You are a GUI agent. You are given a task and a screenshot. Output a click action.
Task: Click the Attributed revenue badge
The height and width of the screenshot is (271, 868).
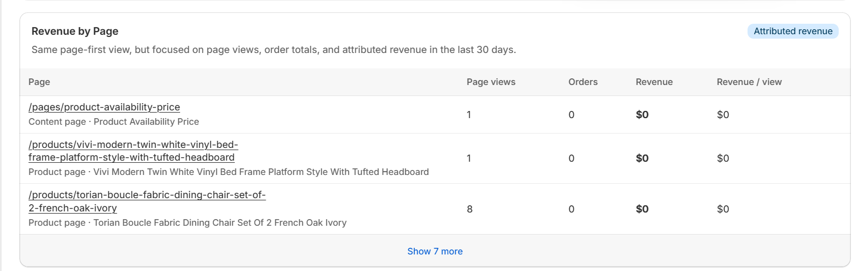(x=792, y=31)
